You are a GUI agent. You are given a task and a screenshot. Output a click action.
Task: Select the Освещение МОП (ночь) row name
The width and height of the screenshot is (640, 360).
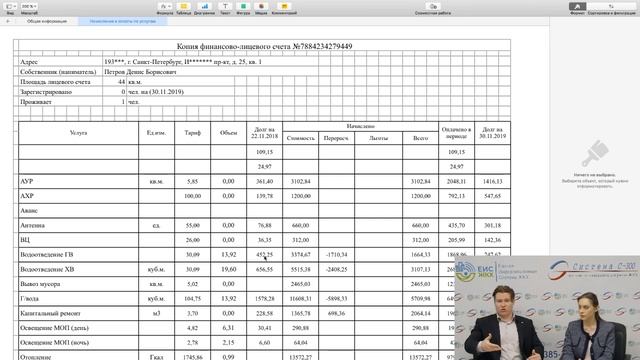pyautogui.click(x=78, y=342)
